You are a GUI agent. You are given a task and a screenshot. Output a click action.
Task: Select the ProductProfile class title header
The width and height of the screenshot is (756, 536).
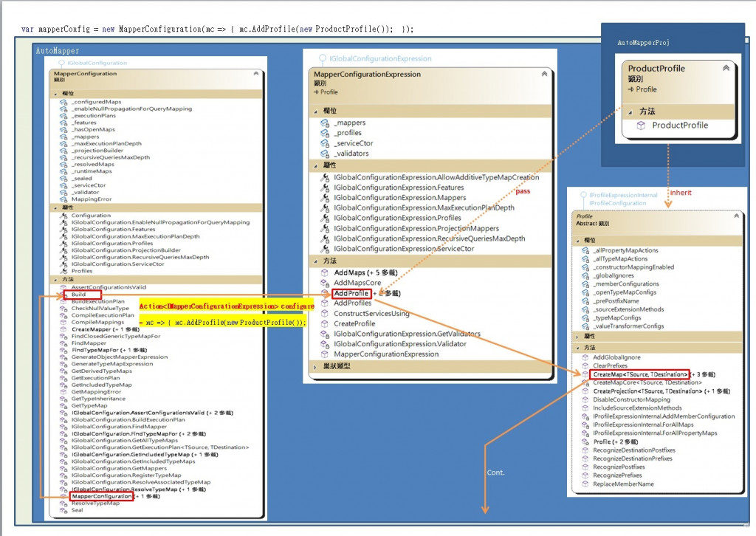click(x=656, y=69)
